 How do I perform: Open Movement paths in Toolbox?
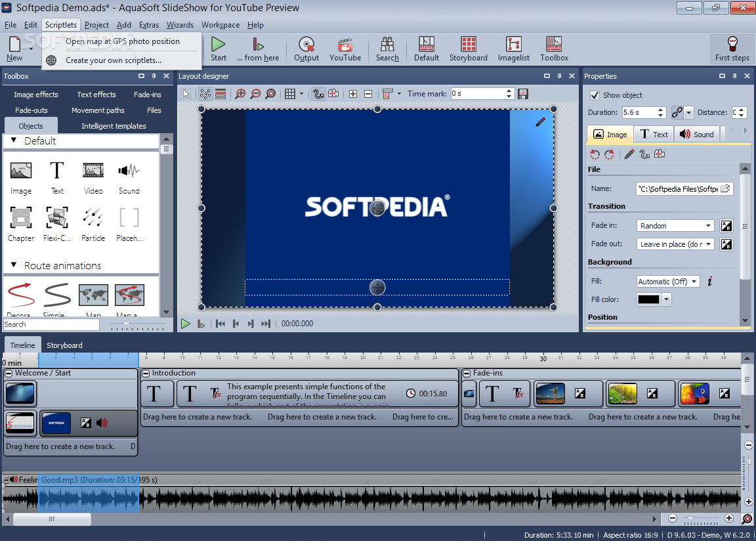pyautogui.click(x=98, y=110)
